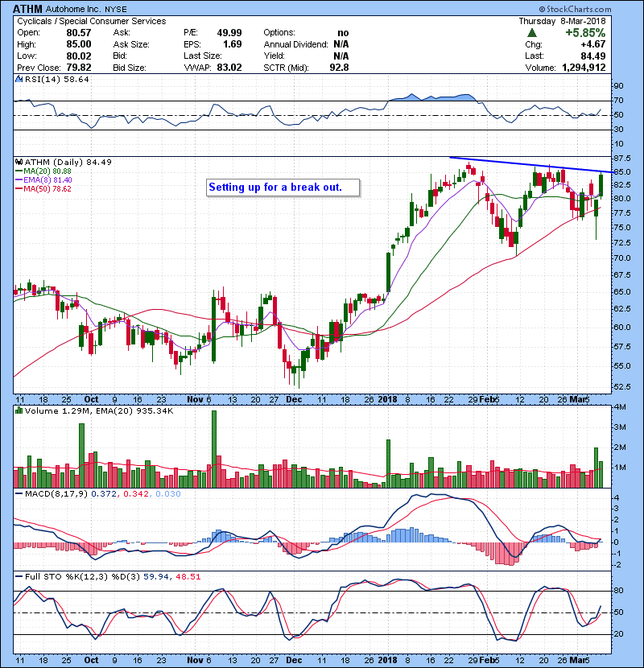Click the ATHM (Daily) 84.49 chart label

[68, 163]
